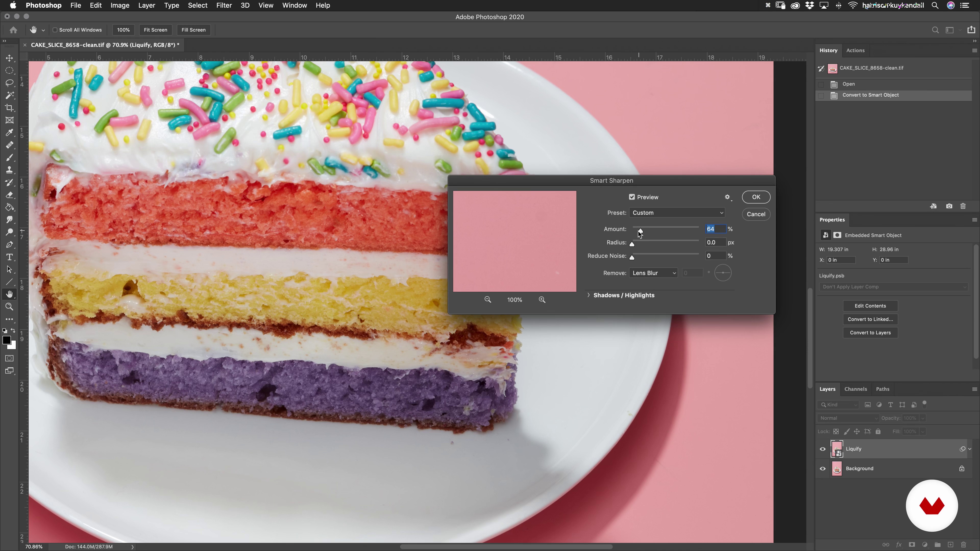This screenshot has width=980, height=551.
Task: Create new snapshot in History panel
Action: point(949,206)
